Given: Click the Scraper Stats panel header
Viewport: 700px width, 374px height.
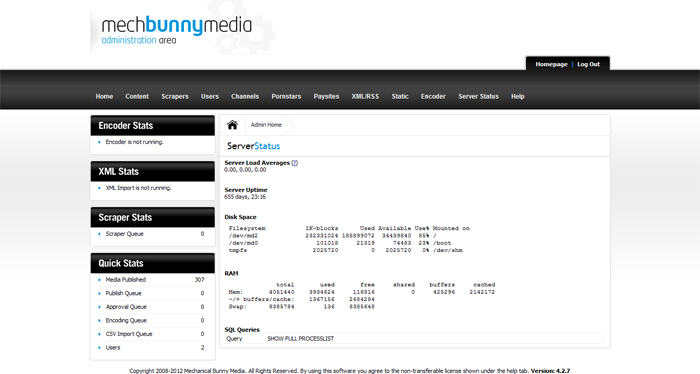Looking at the screenshot, I should pos(153,218).
